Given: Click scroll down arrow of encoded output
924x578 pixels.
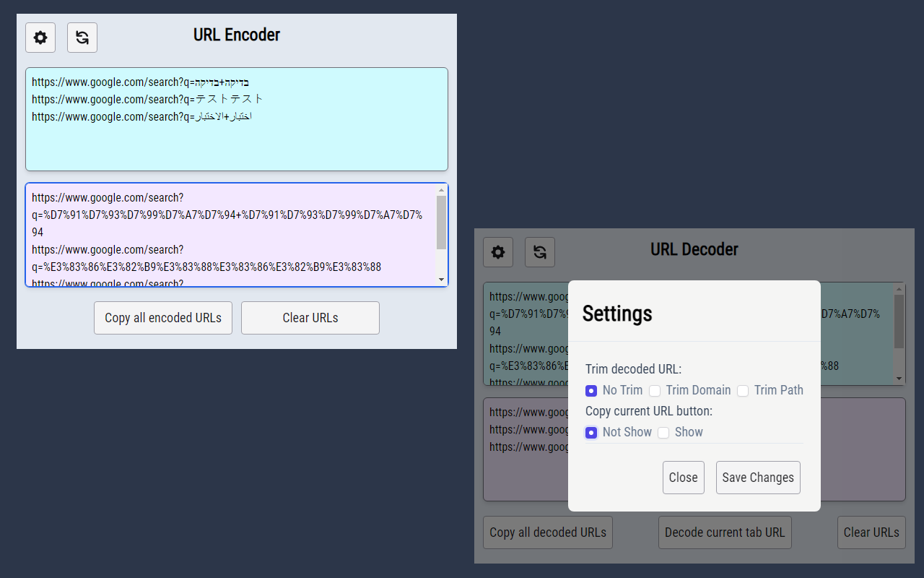Looking at the screenshot, I should [442, 280].
